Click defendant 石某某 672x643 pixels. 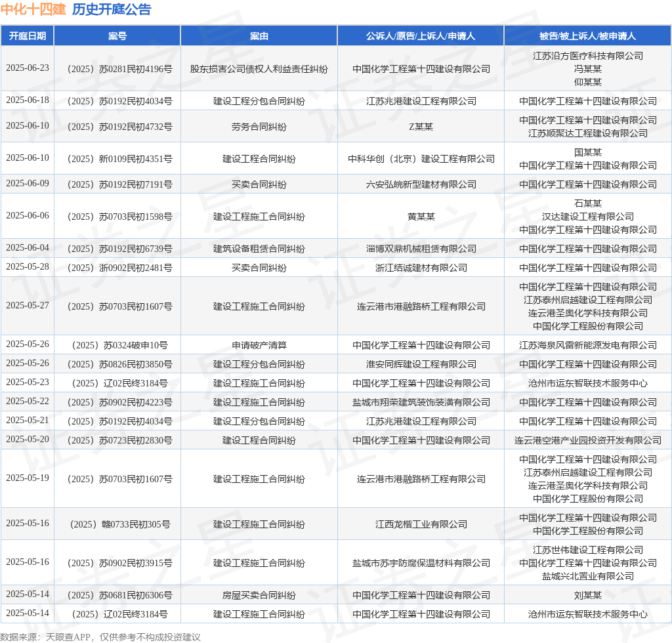588,203
